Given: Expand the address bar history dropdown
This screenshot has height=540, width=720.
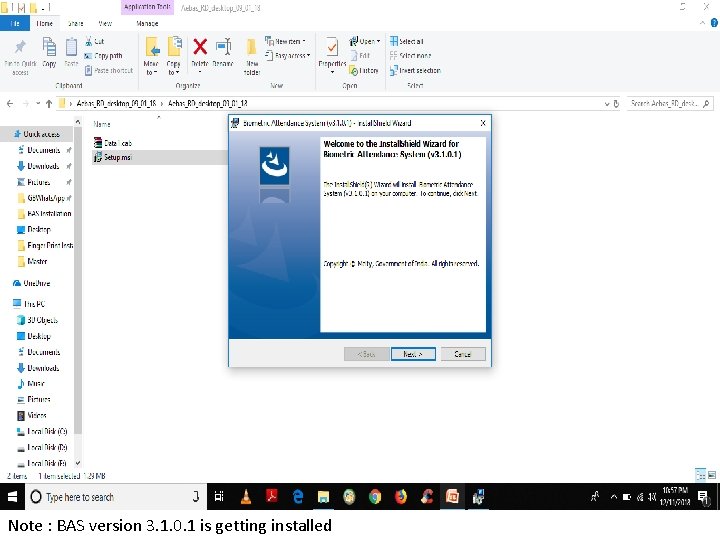Looking at the screenshot, I should 607,104.
